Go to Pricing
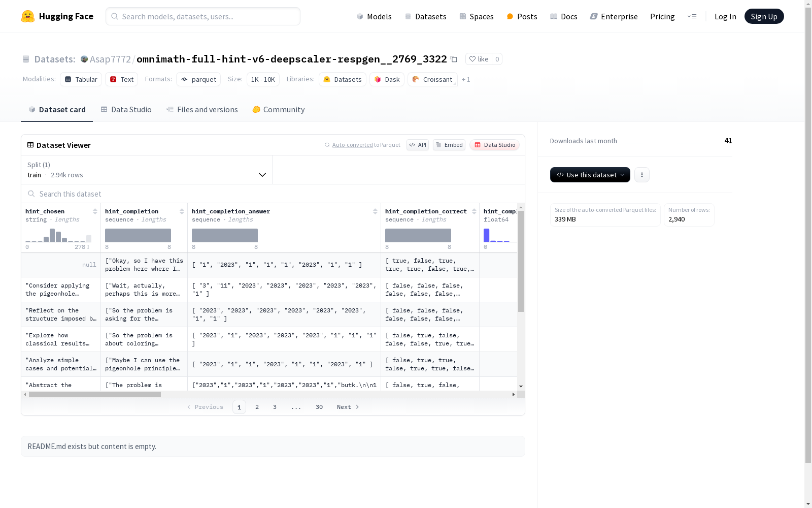 coord(662,16)
